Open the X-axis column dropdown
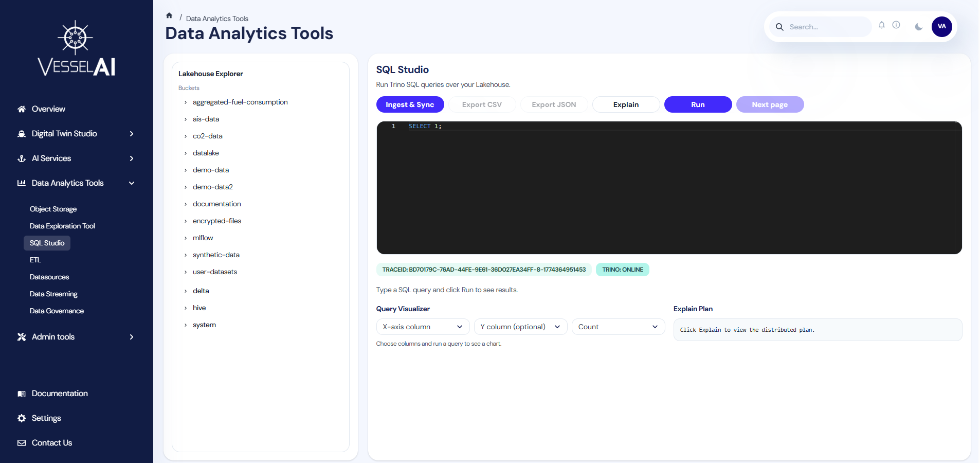This screenshot has width=980, height=463. (x=422, y=327)
